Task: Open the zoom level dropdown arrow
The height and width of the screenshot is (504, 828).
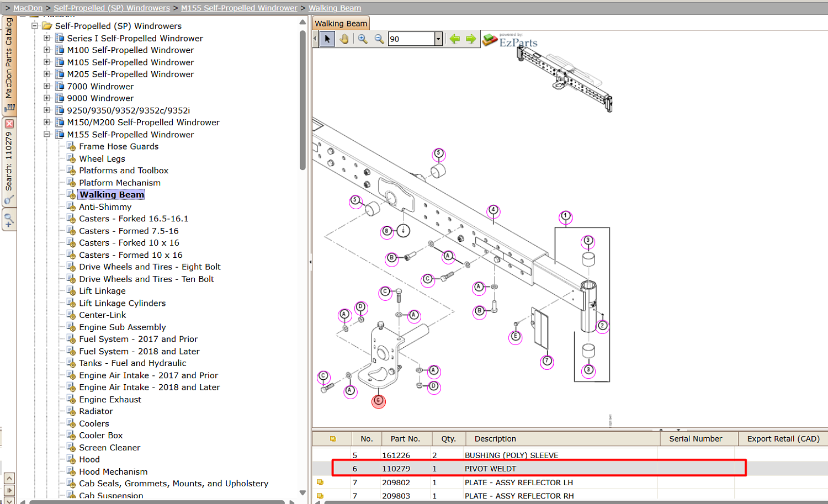Action: [x=438, y=39]
